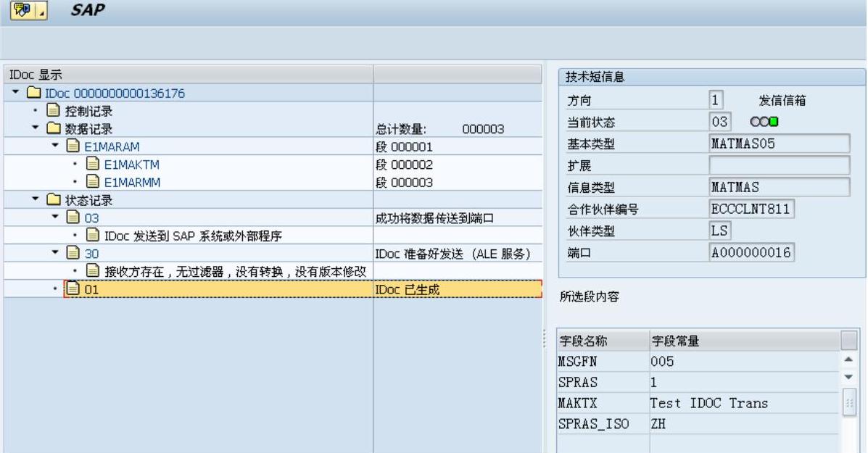The height and width of the screenshot is (453, 868).
Task: Open the E1MARMM segment link
Action: pyautogui.click(x=132, y=182)
